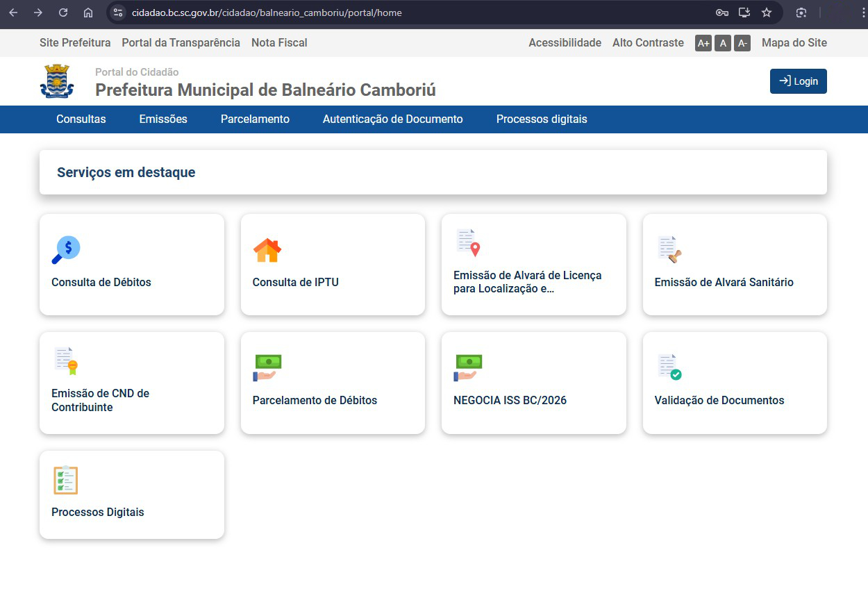Open the Parcelamento menu

tap(255, 119)
